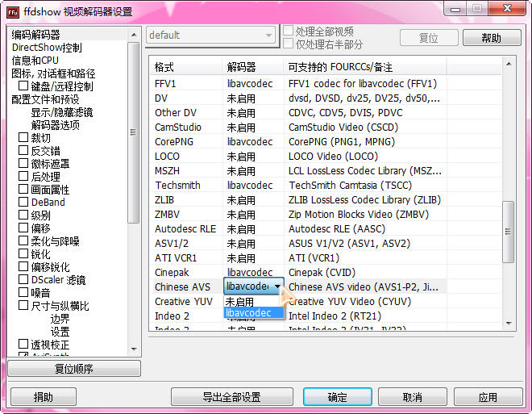The image size is (532, 414).
Task: Toggle the 噪音 checkbox
Action: 23,292
